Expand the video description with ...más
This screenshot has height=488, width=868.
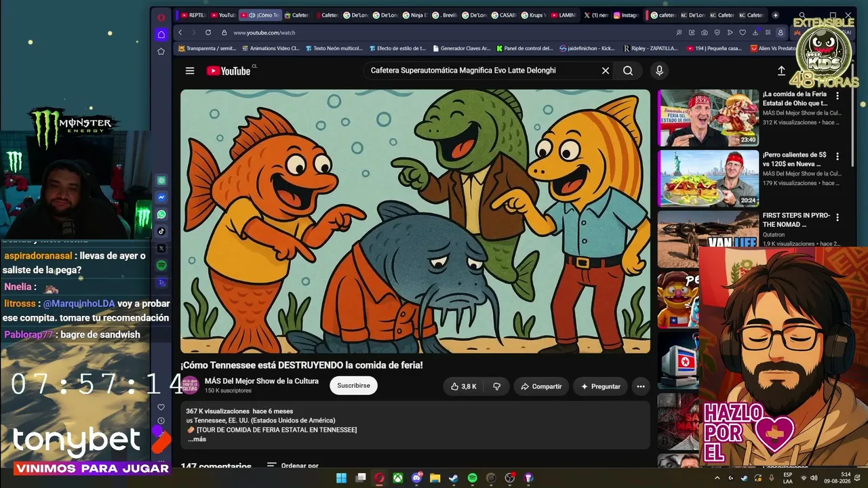click(x=197, y=439)
